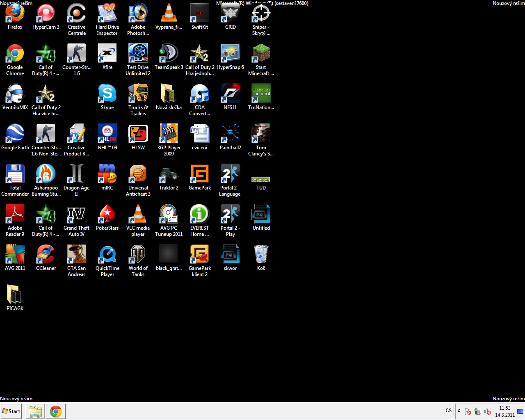Image resolution: width=525 pixels, height=420 pixels.
Task: Open the Nová složka folder
Action: pyautogui.click(x=169, y=97)
